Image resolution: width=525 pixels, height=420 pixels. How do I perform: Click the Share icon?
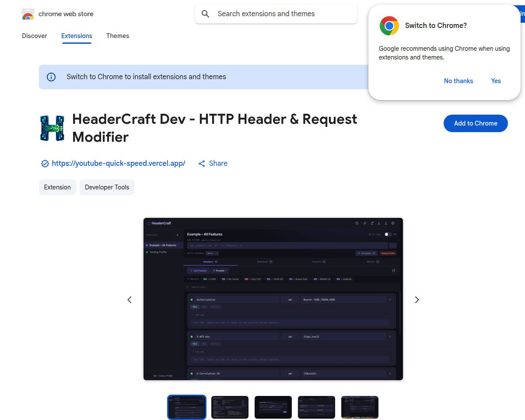(202, 164)
